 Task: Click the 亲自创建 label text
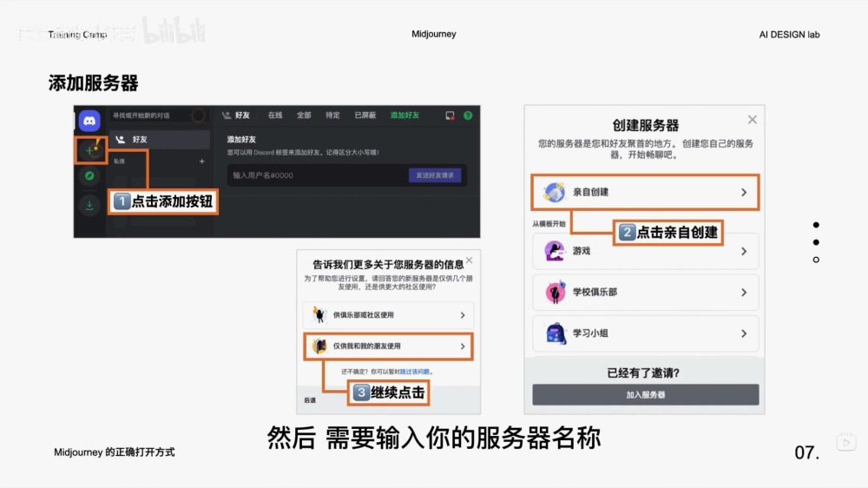pyautogui.click(x=590, y=192)
